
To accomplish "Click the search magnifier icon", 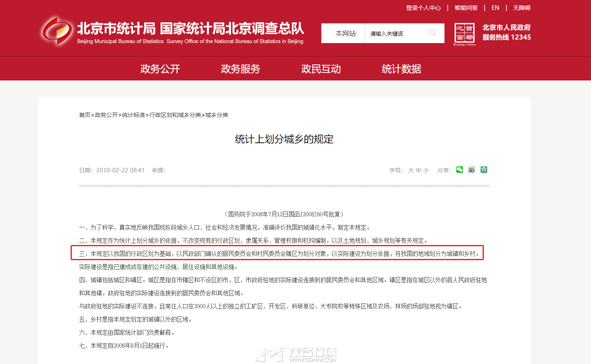I will click(x=432, y=33).
